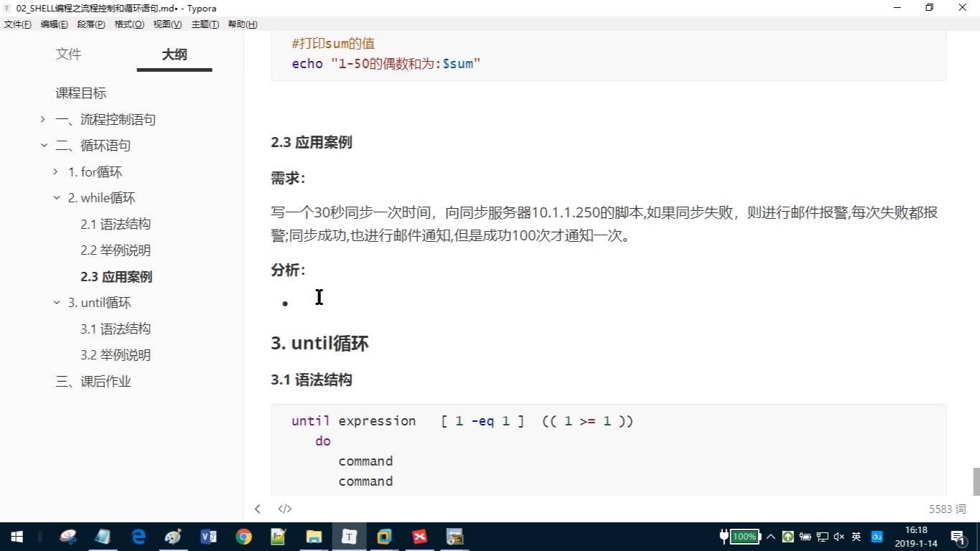Show hidden system tray icons
This screenshot has width=980, height=551.
point(771,537)
